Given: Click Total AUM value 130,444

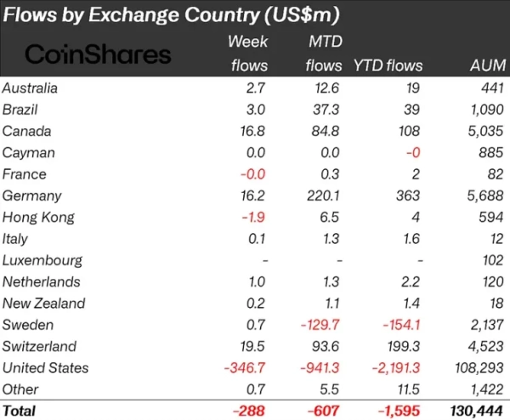Looking at the screenshot, I should tap(478, 411).
